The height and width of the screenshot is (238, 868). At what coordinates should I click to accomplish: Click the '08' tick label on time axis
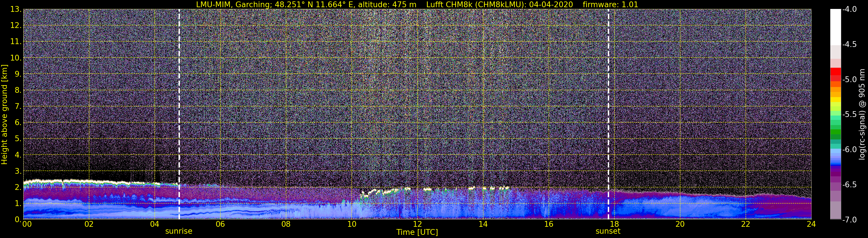[x=286, y=224]
